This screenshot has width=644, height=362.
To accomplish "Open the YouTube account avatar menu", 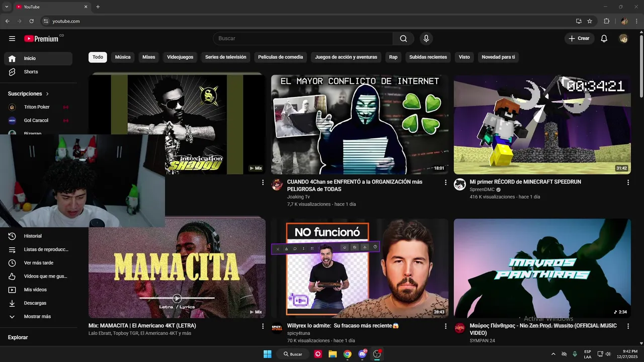I will (x=623, y=39).
